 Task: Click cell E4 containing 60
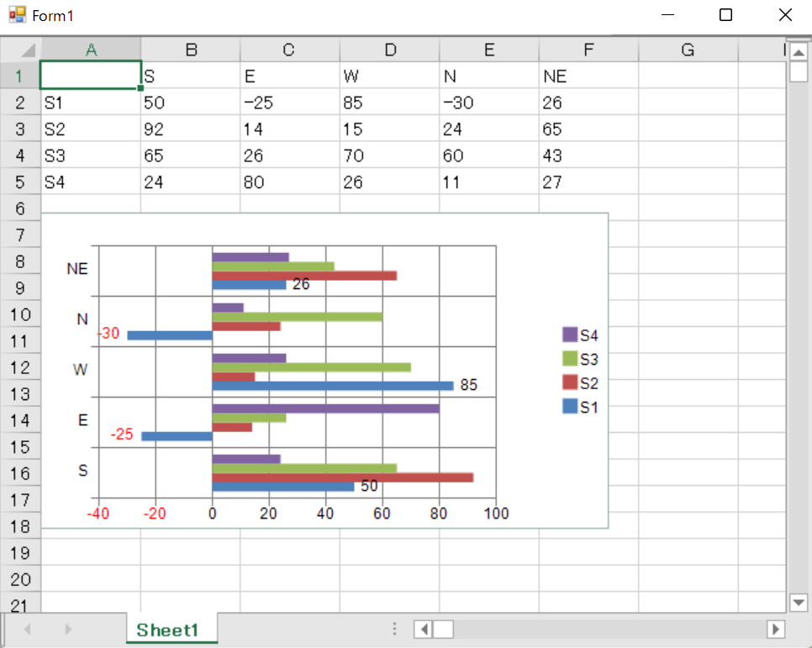(x=489, y=155)
